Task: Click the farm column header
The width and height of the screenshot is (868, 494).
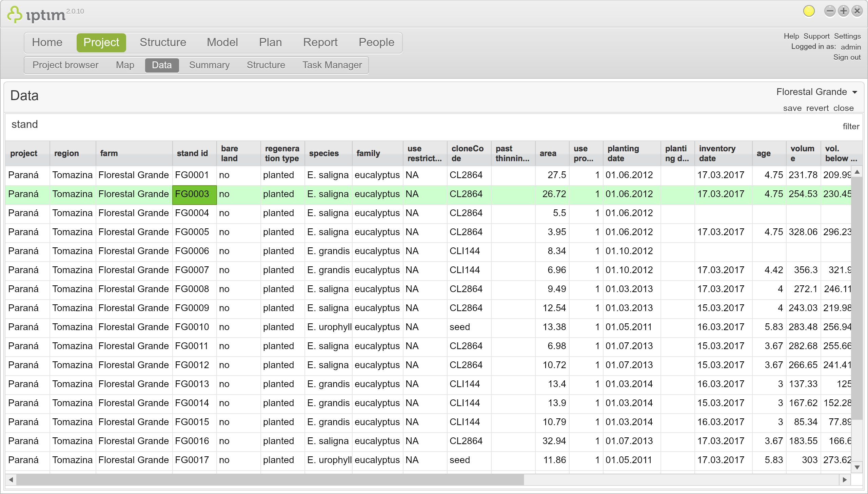Action: (134, 153)
